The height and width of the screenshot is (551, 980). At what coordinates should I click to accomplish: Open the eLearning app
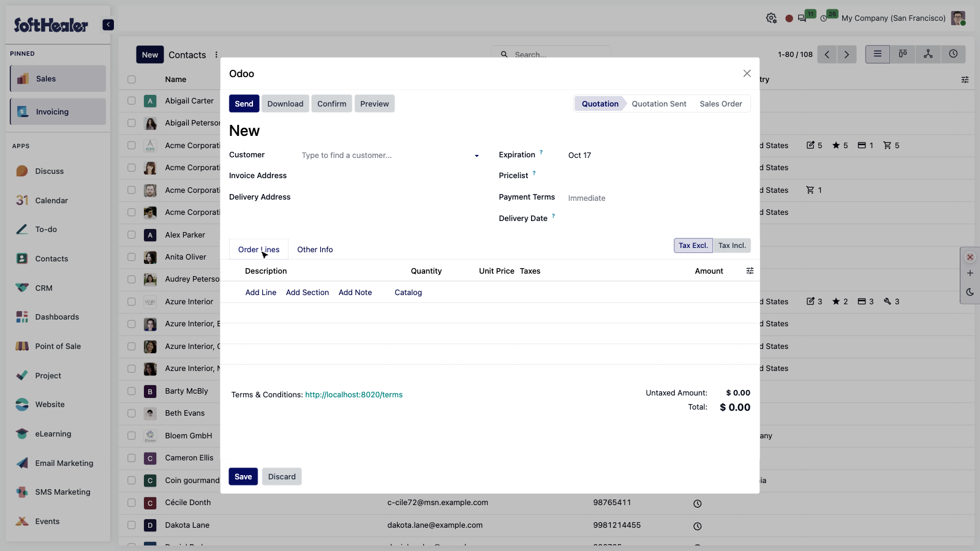click(x=53, y=434)
